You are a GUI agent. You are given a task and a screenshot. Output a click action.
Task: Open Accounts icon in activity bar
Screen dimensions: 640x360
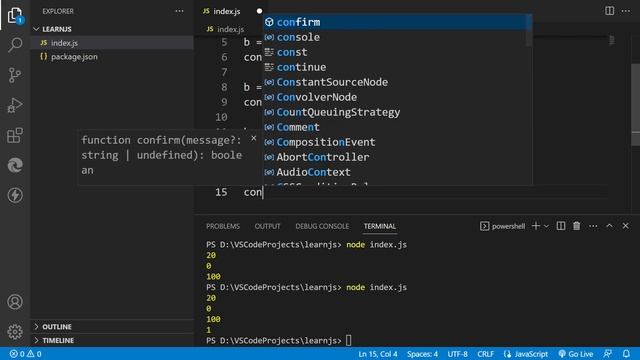click(x=15, y=302)
